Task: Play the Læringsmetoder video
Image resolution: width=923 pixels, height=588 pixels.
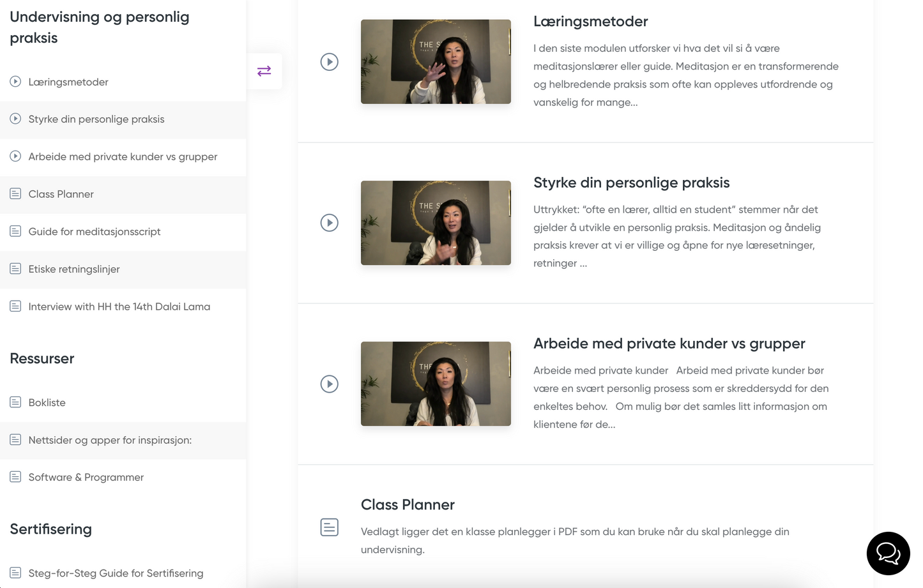Action: (330, 61)
